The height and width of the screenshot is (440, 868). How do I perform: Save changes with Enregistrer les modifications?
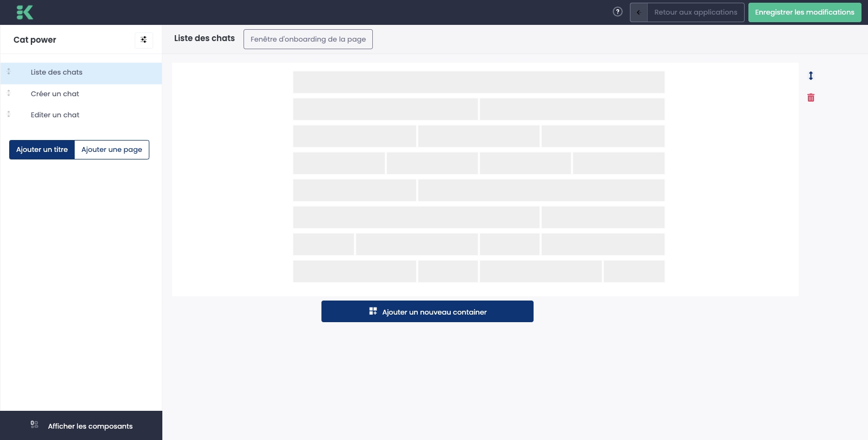804,12
